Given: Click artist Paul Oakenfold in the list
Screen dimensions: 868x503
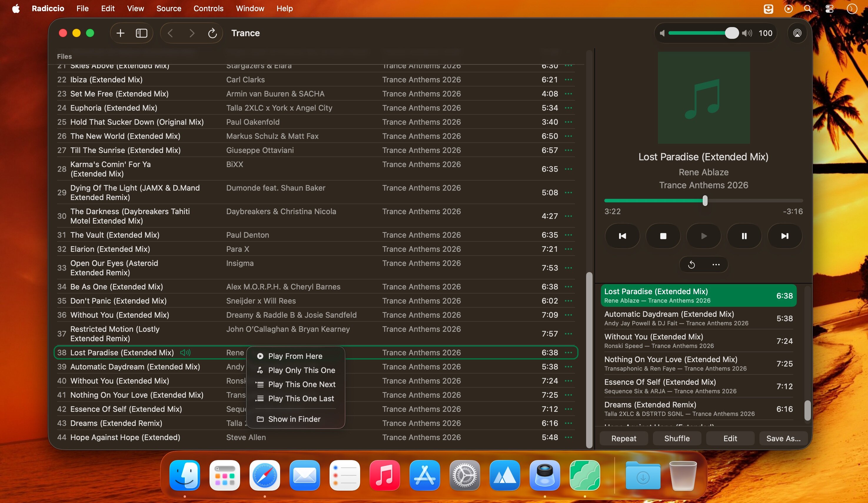Looking at the screenshot, I should click(x=253, y=122).
